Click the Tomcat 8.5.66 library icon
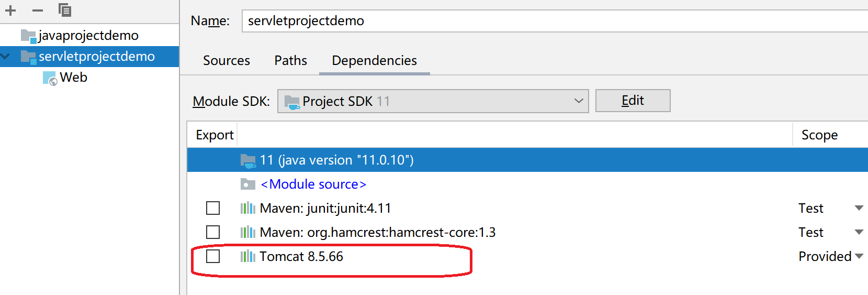This screenshot has width=868, height=295. point(247,256)
